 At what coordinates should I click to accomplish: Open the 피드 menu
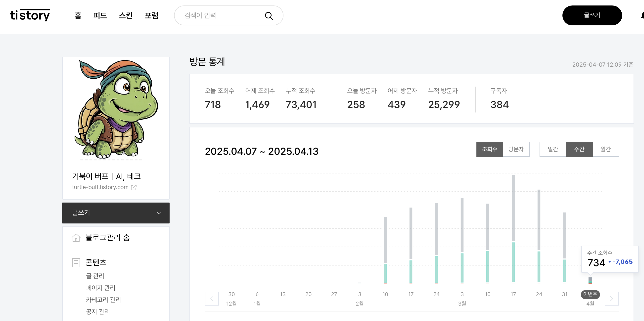pos(100,15)
